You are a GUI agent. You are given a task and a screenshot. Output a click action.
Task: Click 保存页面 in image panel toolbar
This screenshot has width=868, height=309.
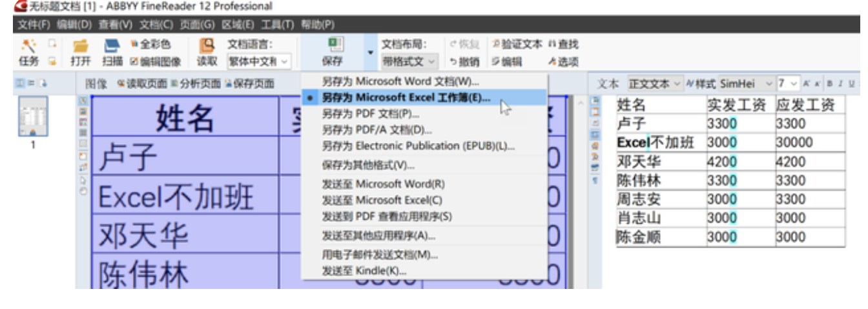[249, 83]
